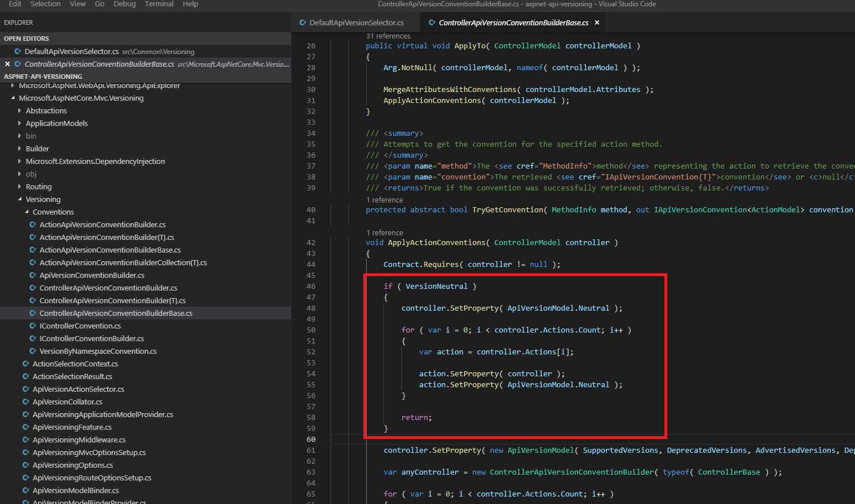Click C# icon of ActionSelectionResult.cs
Viewport: 855px width, 504px height.
point(26,376)
